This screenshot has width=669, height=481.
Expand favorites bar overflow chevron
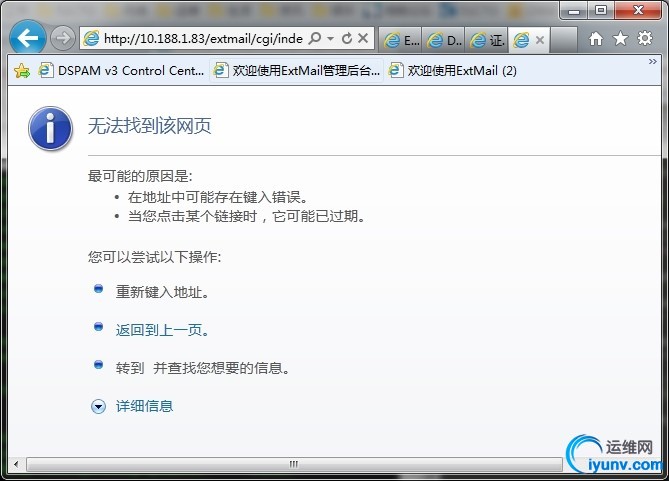[652, 62]
